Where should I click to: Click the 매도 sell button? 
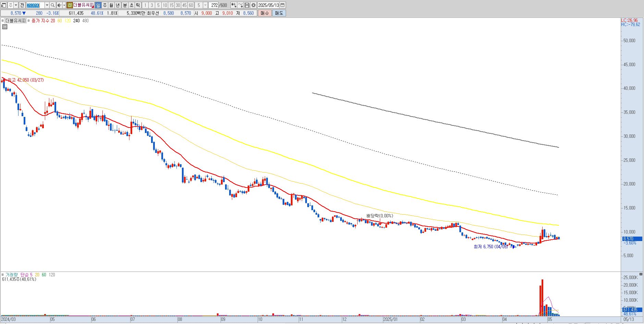pos(279,13)
